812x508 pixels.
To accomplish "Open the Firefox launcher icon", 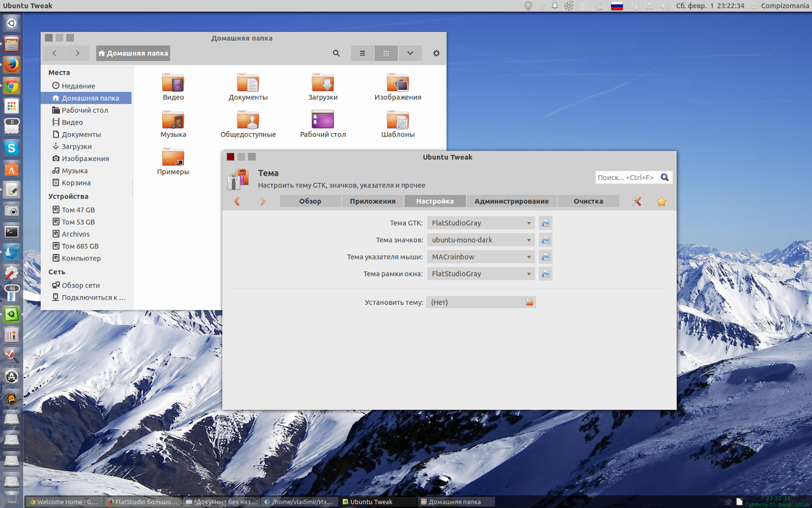I will (11, 65).
